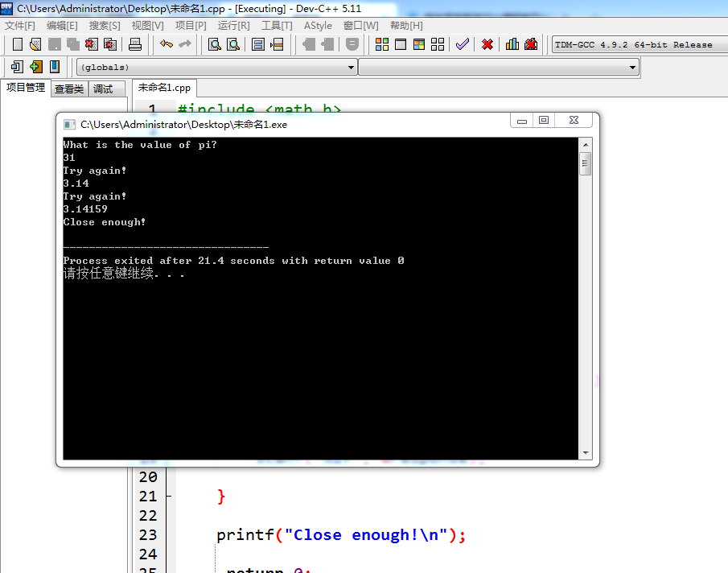Click the Syntax Check checkmark icon
Viewport: 728px width, 573px height.
(x=462, y=44)
